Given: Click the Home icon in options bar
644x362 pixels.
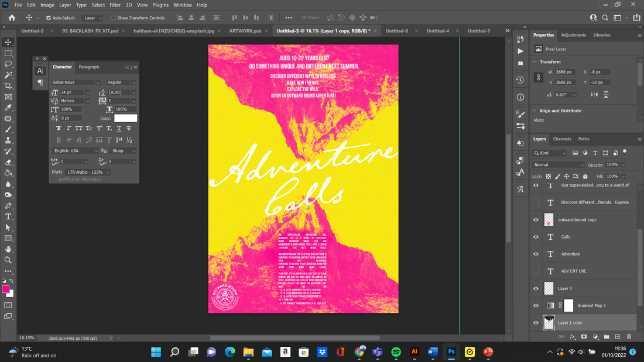Looking at the screenshot, I should coord(12,18).
